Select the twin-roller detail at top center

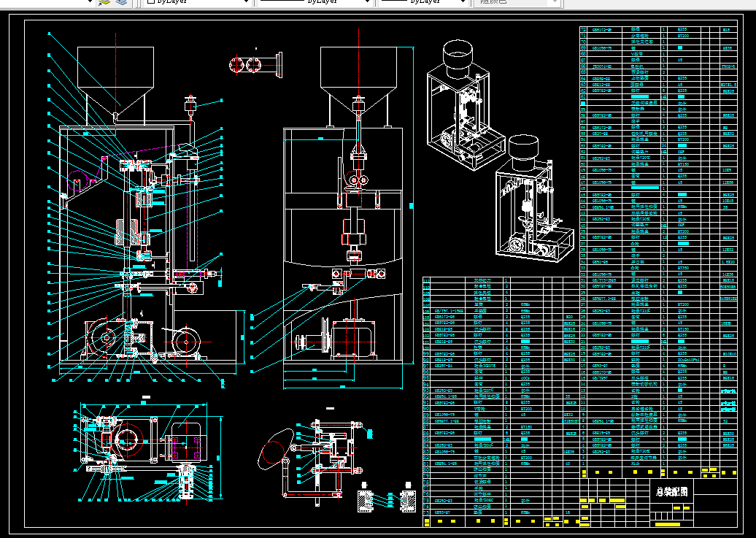pyautogui.click(x=256, y=65)
